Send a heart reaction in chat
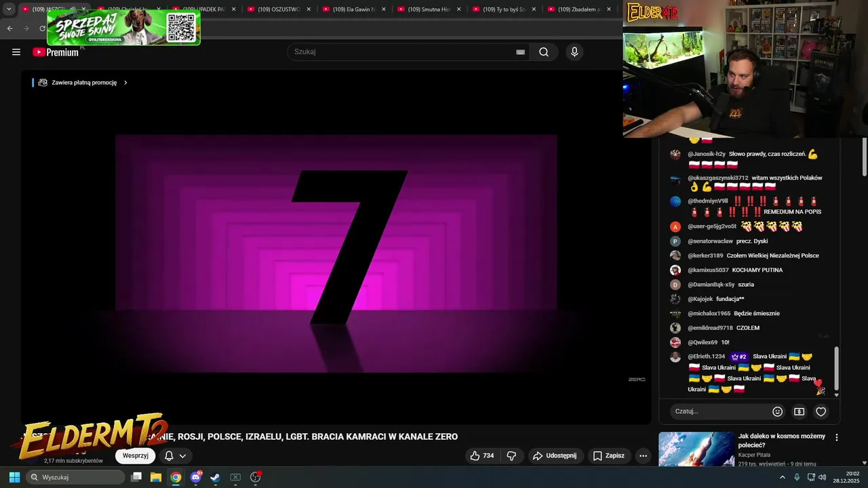Screen dimensions: 868x488 [821, 411]
